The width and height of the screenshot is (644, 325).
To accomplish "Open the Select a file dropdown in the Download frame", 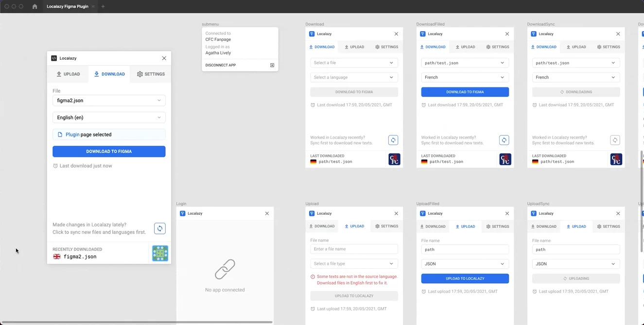I will tap(354, 63).
